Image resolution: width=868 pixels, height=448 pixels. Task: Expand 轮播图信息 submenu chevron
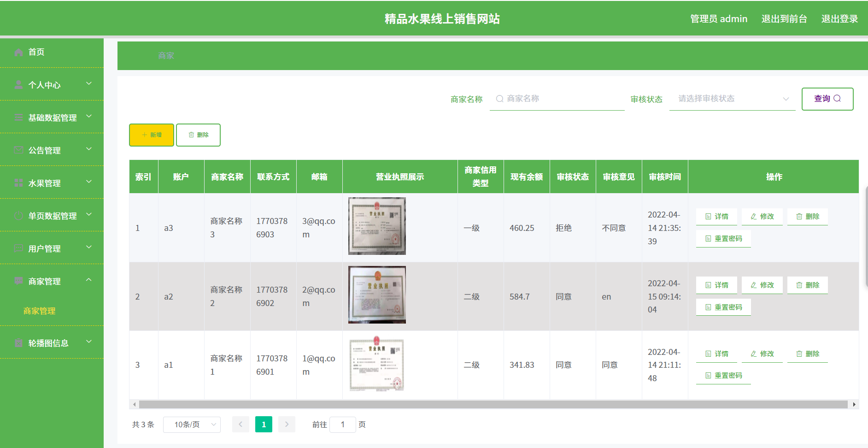click(89, 342)
